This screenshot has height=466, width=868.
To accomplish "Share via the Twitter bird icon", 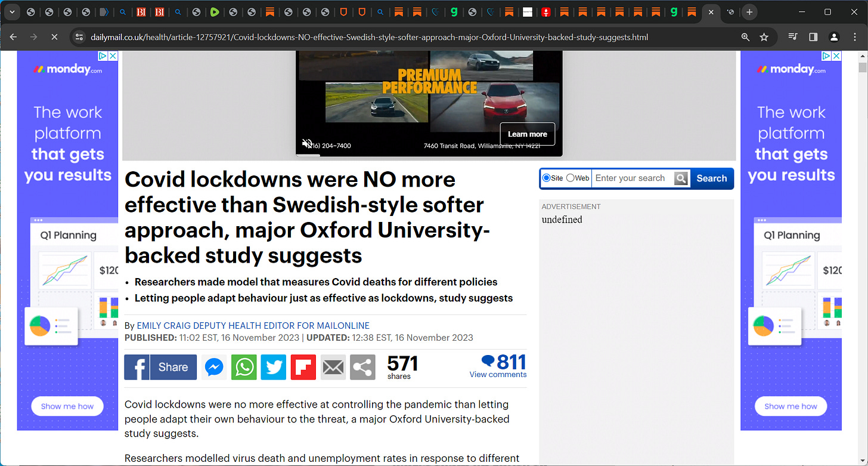I will (274, 368).
